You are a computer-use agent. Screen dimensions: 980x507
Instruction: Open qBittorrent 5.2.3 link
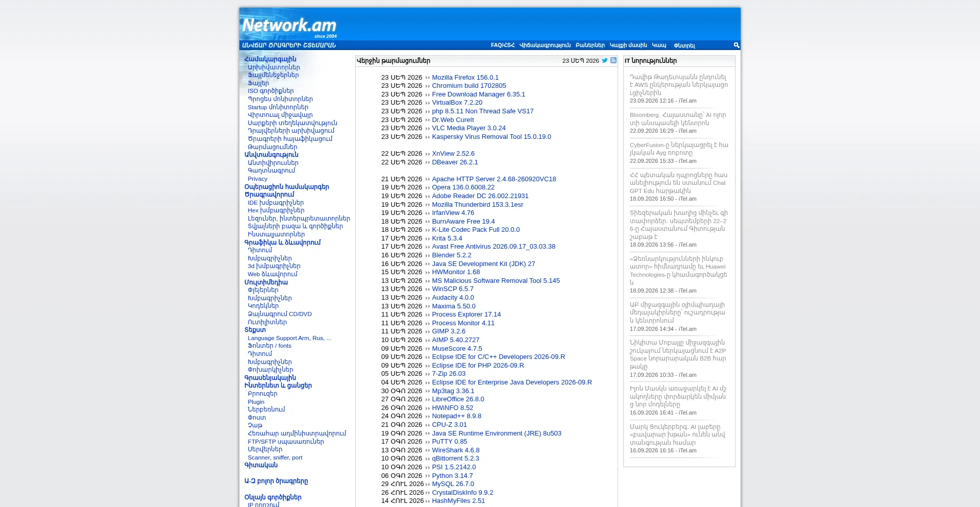[456, 458]
